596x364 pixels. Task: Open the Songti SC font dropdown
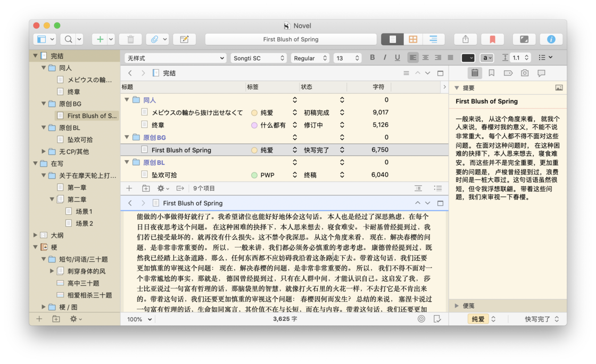tap(258, 58)
